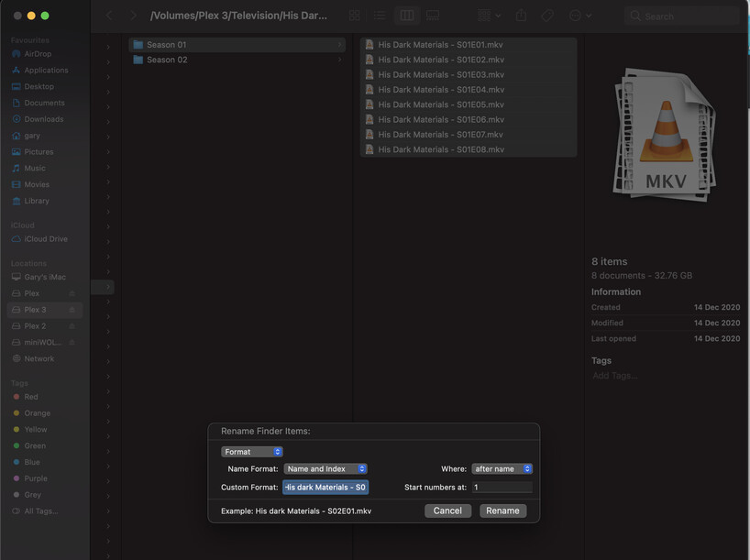Switch to list view

point(380,16)
